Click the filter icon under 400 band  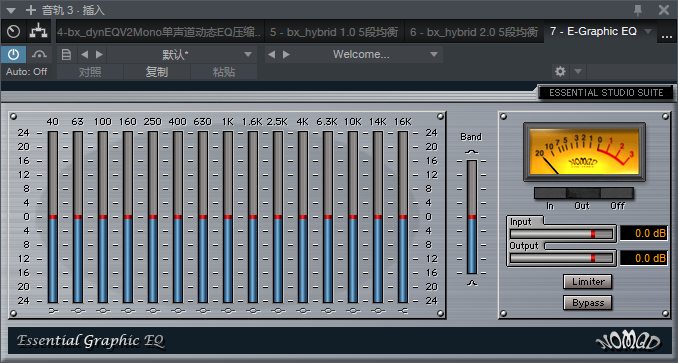click(178, 311)
